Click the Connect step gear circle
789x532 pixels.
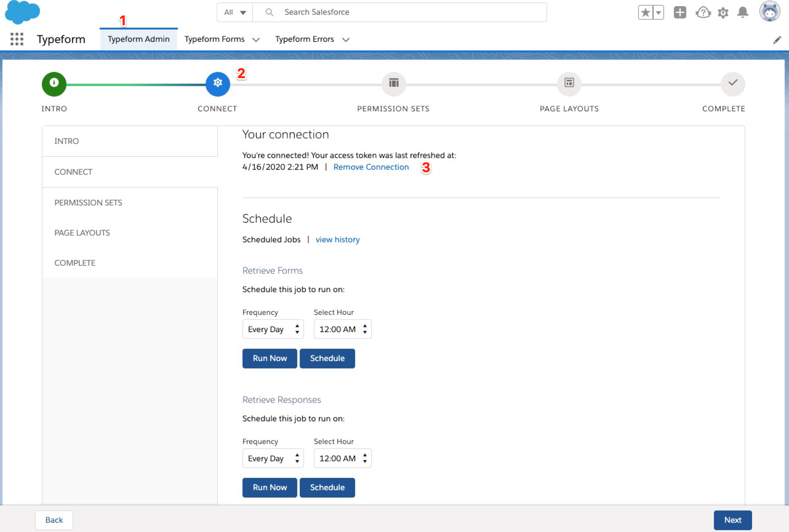(217, 84)
